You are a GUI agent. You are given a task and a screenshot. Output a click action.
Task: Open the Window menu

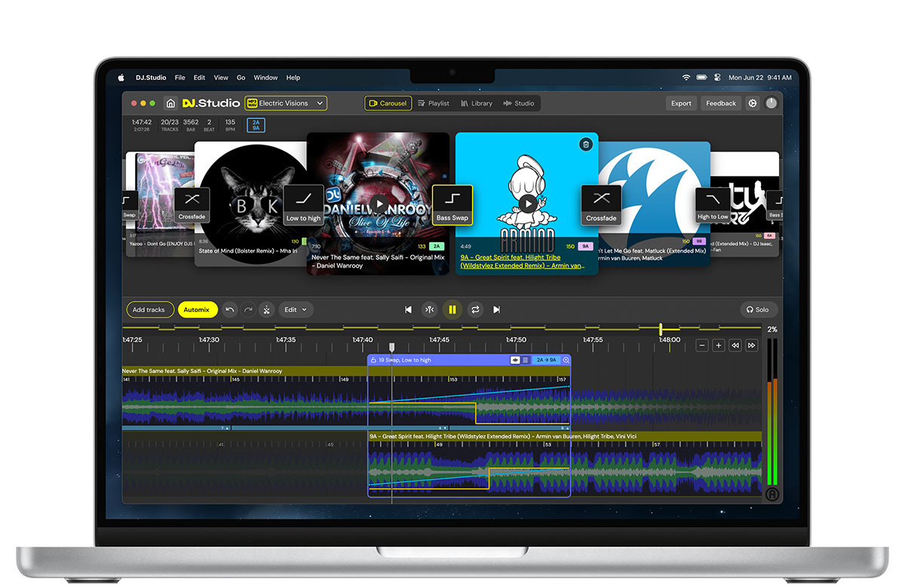pyautogui.click(x=265, y=78)
